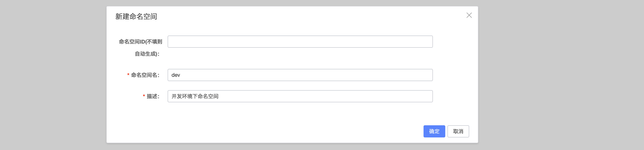Click the 自动生成): label line
The image size is (644, 150).
(x=147, y=54)
